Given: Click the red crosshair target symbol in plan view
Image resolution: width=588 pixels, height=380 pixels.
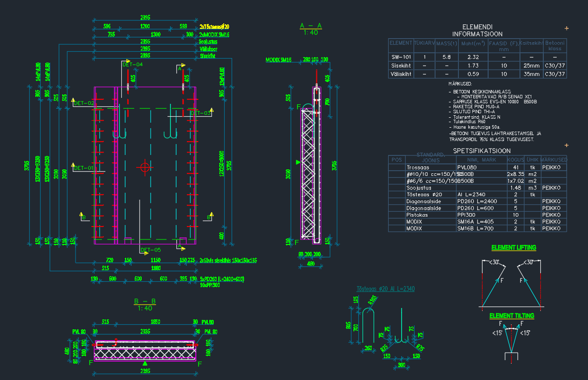Looking at the screenshot, I should [145, 167].
